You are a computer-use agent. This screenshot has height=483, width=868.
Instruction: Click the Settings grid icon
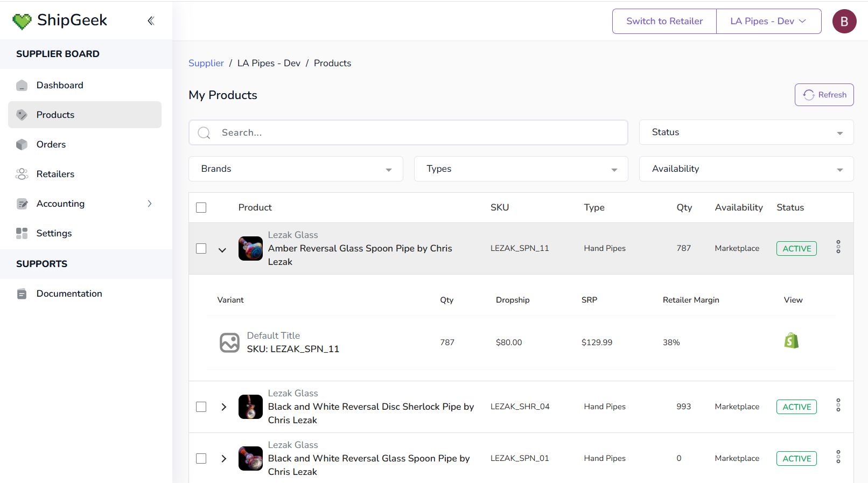tap(22, 233)
